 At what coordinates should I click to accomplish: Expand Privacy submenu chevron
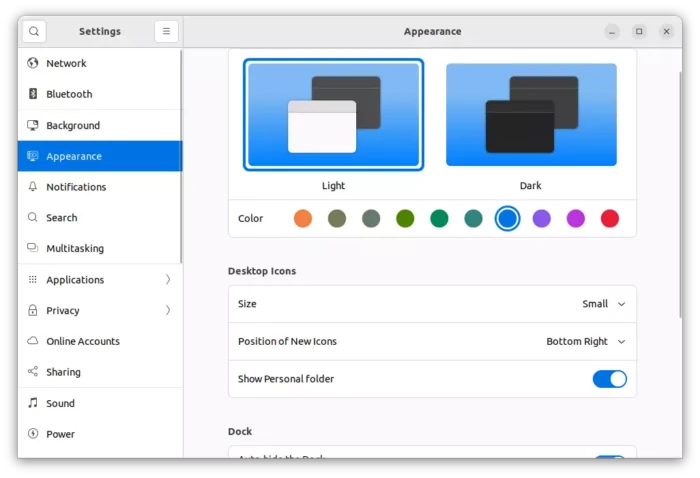coord(168,310)
